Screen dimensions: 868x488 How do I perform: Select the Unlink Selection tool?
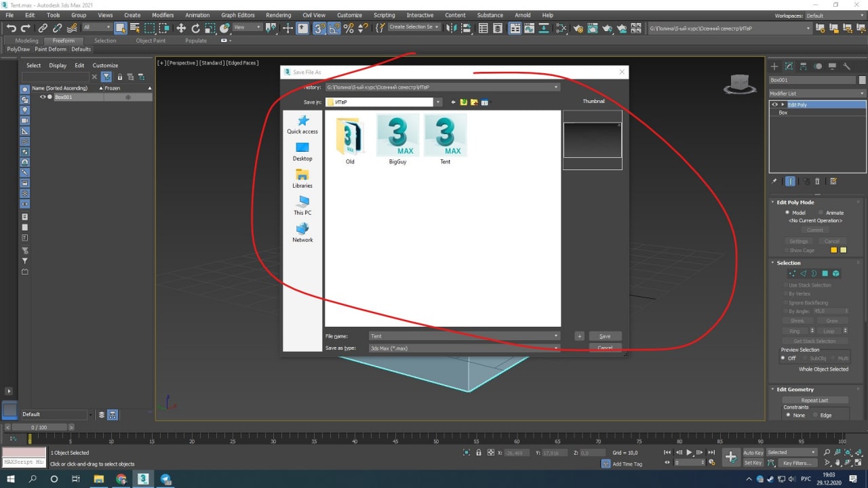(x=58, y=28)
